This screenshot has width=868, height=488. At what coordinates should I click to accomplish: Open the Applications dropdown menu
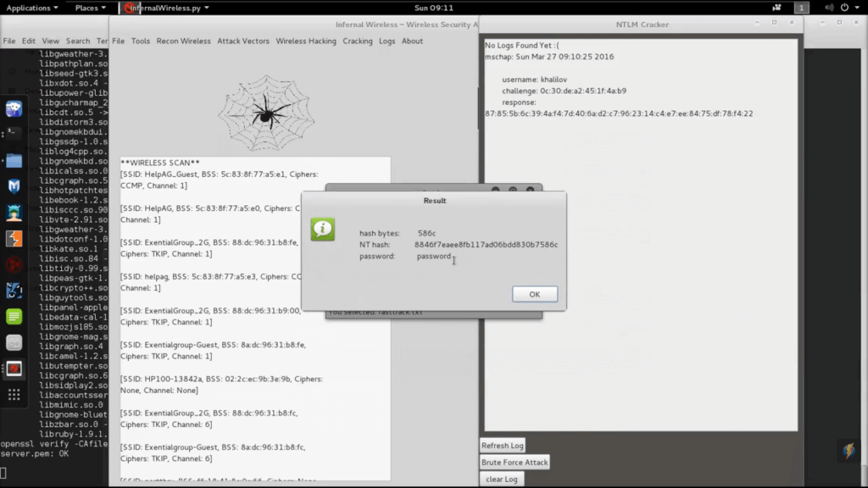32,8
